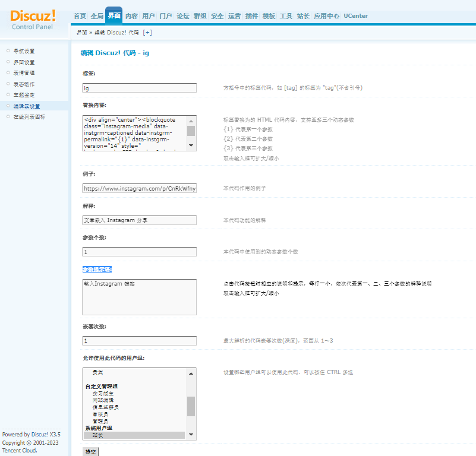Select 信息监察员 in the user group list
The height and width of the screenshot is (456, 476).
106,407
